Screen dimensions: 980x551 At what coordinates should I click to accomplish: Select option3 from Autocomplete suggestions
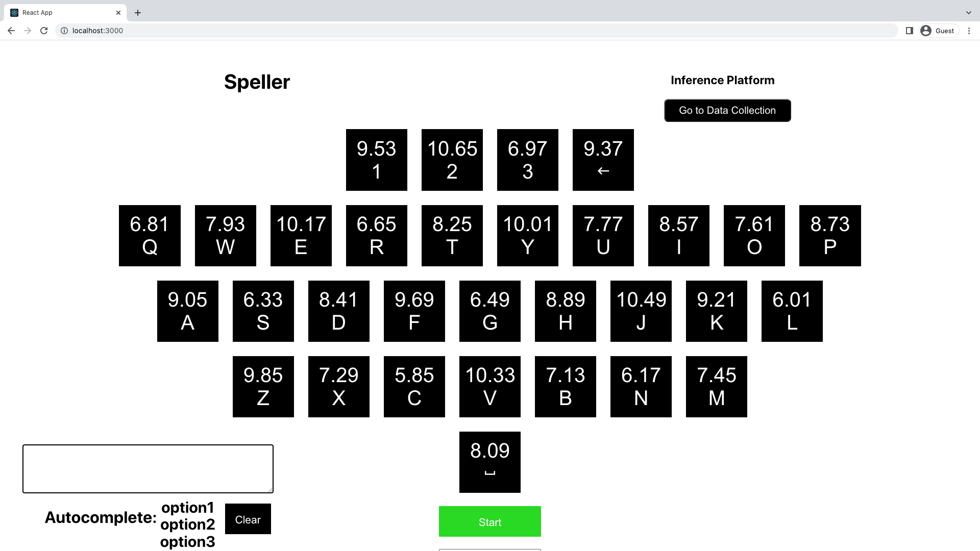(188, 542)
